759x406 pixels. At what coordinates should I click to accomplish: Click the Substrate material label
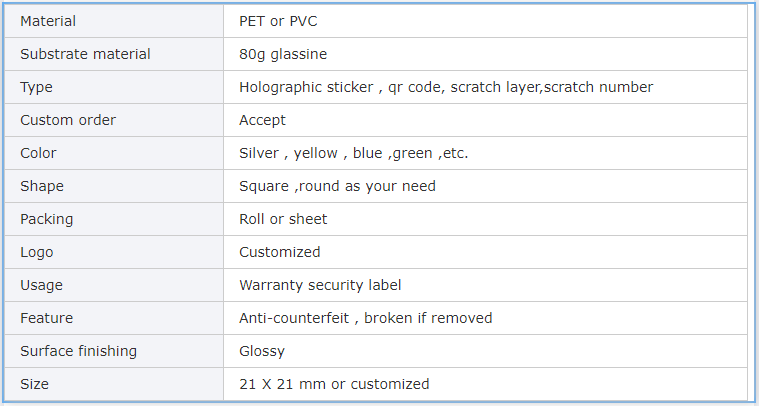[85, 54]
